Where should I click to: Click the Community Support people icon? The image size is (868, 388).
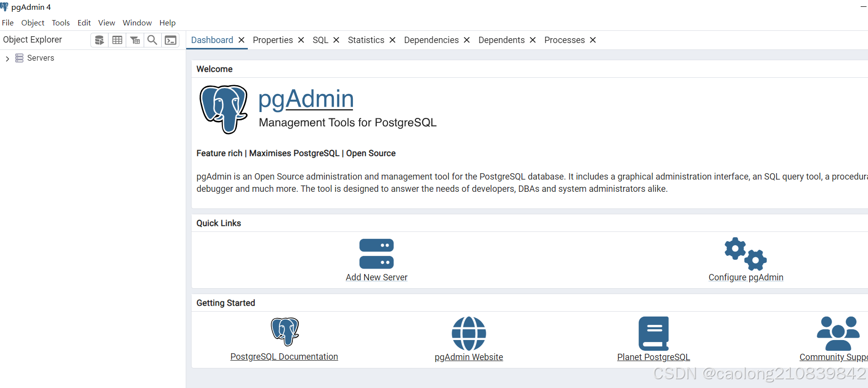838,333
